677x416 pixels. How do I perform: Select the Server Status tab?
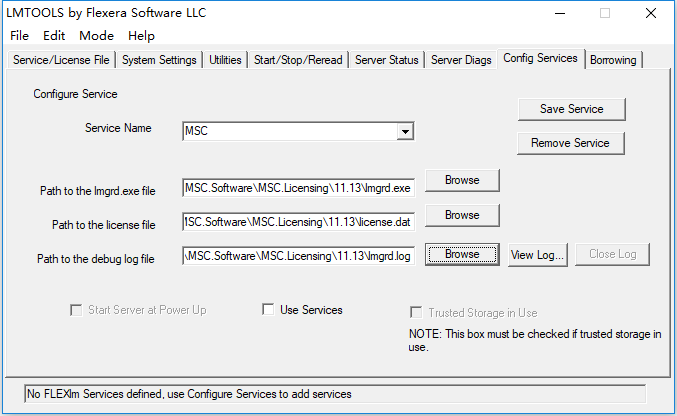tap(386, 60)
